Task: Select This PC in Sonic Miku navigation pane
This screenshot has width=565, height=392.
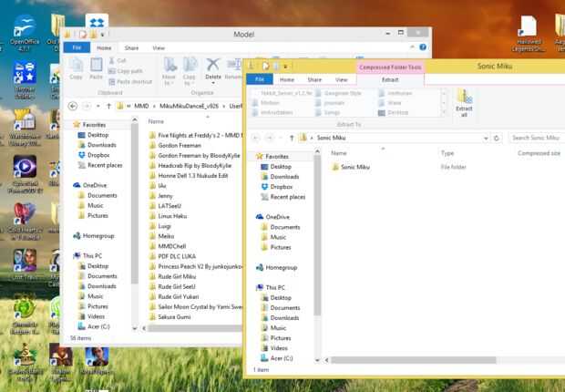Action: (271, 287)
